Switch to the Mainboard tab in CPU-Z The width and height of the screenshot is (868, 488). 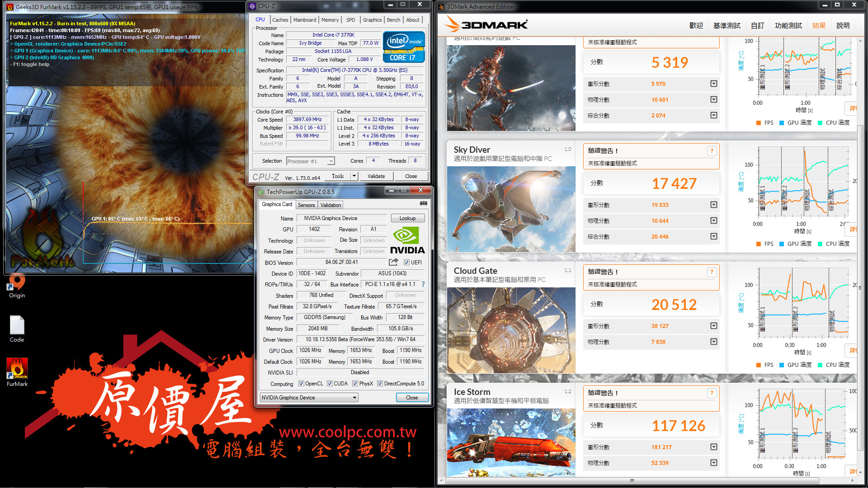tap(304, 20)
